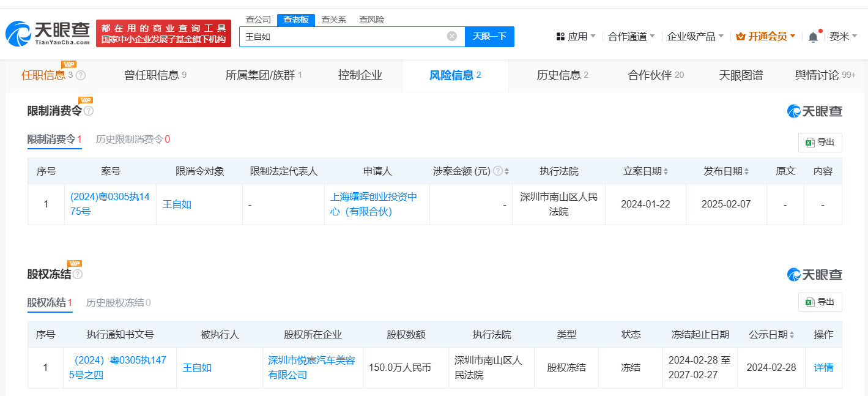Screen dimensions: 868x396
Task: Sort by 涉案金额 using the sort arrows
Action: [x=506, y=171]
